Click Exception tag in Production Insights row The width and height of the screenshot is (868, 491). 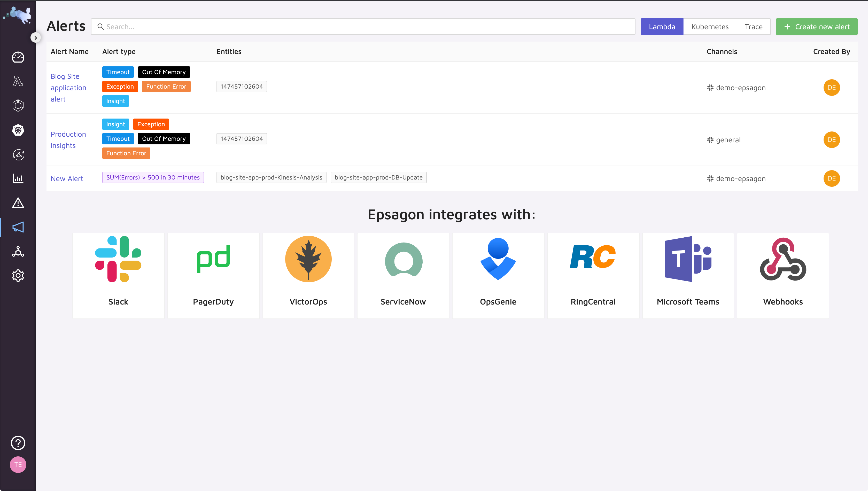click(151, 124)
